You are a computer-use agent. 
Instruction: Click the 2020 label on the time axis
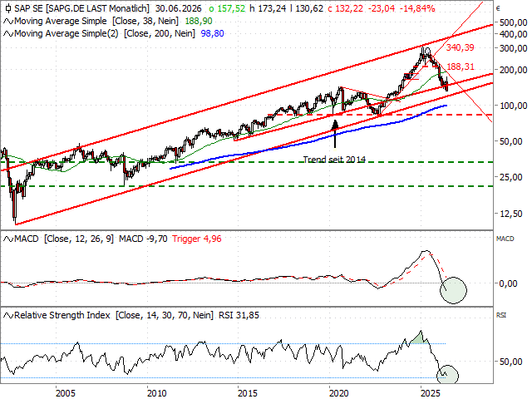[x=339, y=393]
